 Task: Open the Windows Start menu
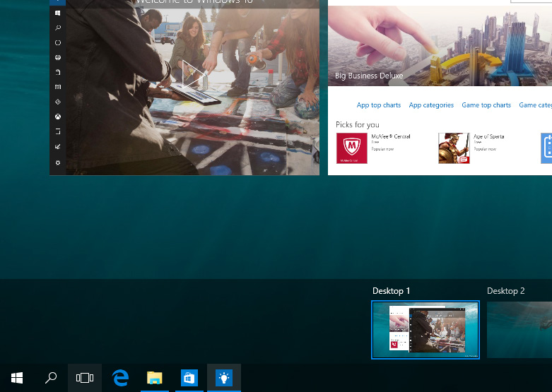point(17,378)
